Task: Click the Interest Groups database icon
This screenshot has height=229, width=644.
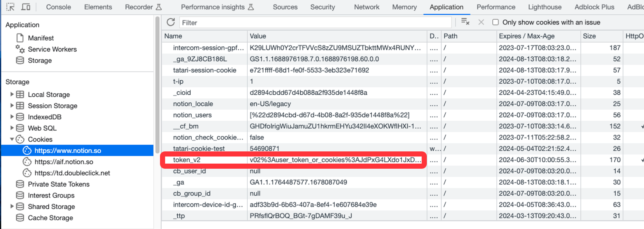Action: 20,196
